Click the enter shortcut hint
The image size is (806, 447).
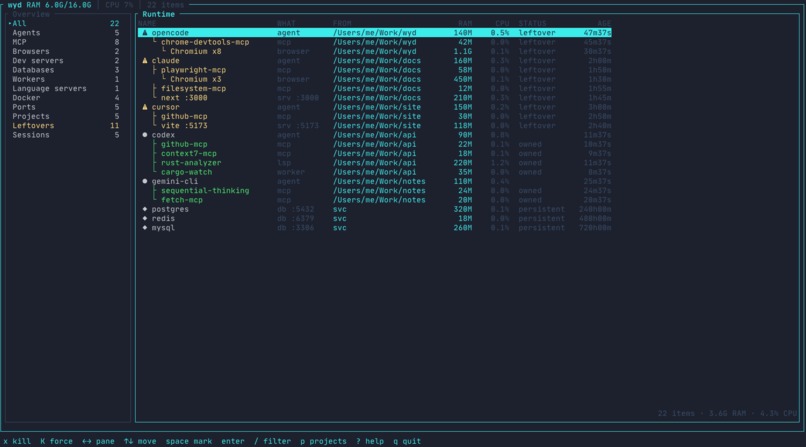tap(233, 441)
